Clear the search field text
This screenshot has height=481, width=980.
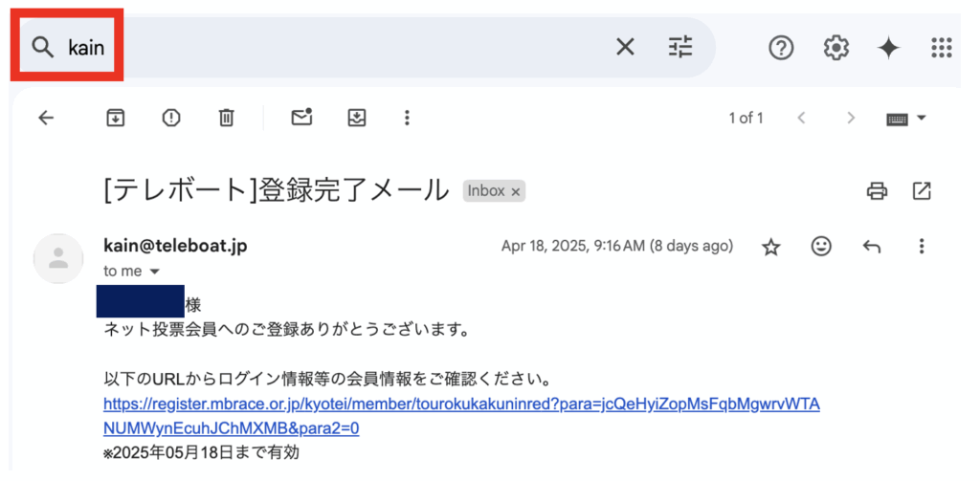(x=625, y=47)
